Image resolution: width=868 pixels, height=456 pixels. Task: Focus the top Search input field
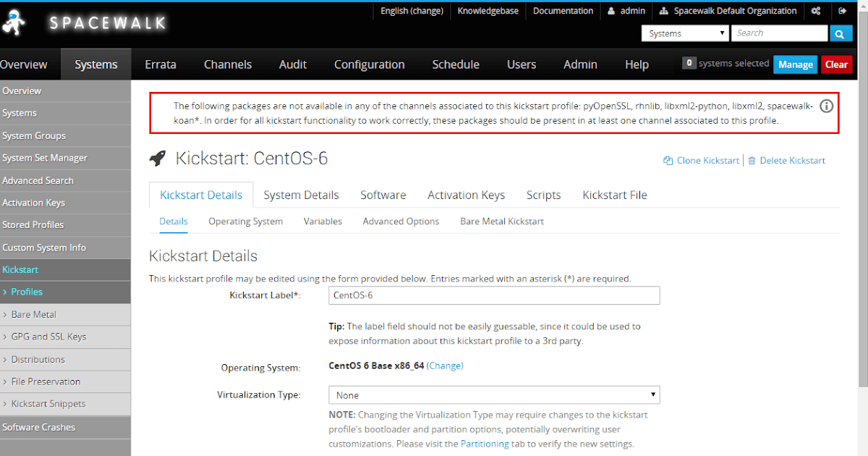click(x=779, y=33)
